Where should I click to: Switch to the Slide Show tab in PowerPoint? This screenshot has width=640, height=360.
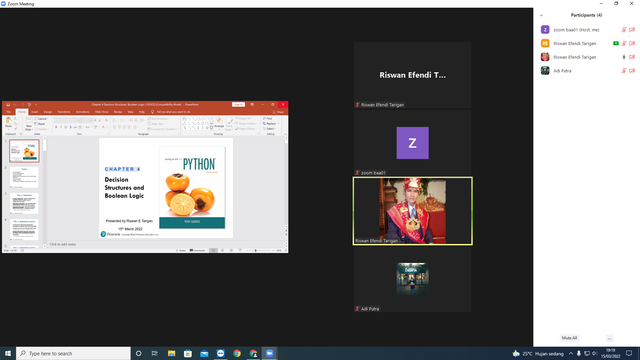(102, 112)
